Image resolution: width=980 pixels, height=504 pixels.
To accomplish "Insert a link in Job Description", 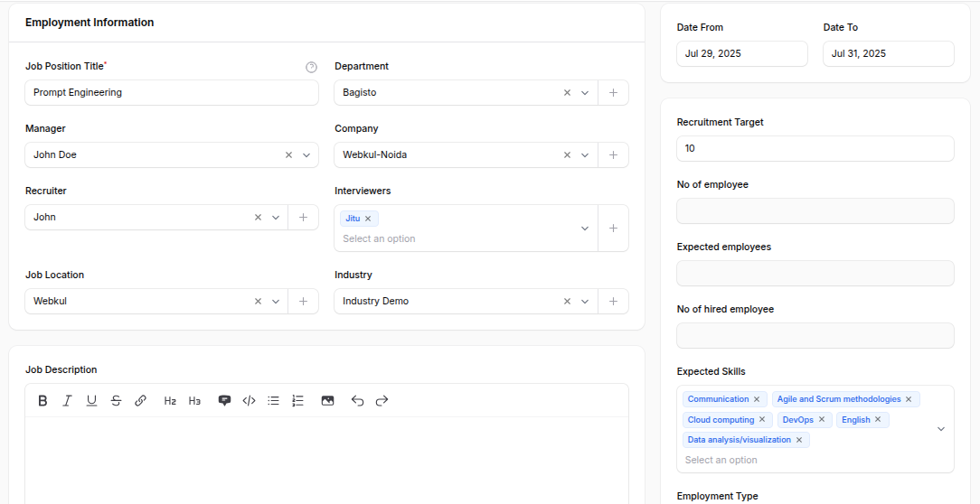I will coord(140,401).
